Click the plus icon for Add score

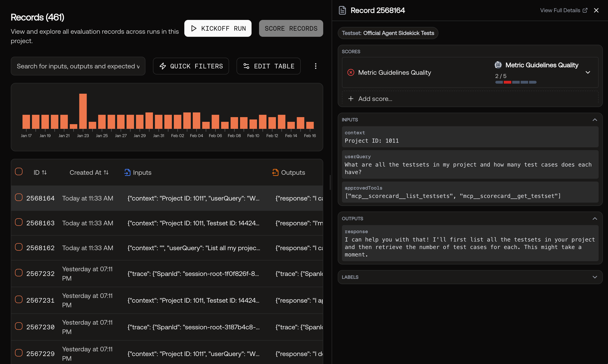pyautogui.click(x=351, y=99)
